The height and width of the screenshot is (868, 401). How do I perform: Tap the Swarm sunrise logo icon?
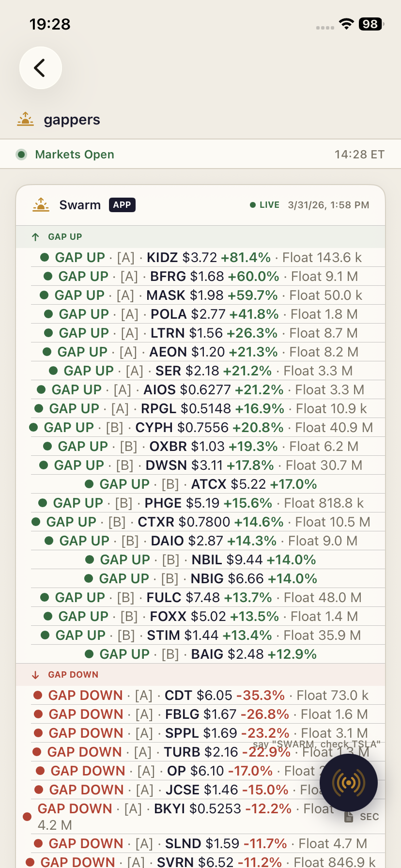[x=41, y=205]
